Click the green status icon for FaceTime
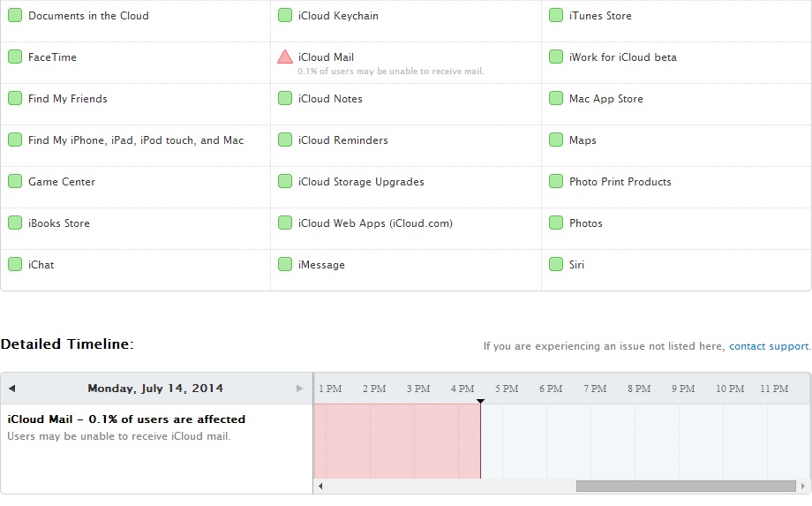Image resolution: width=812 pixels, height=506 pixels. pyautogui.click(x=15, y=57)
